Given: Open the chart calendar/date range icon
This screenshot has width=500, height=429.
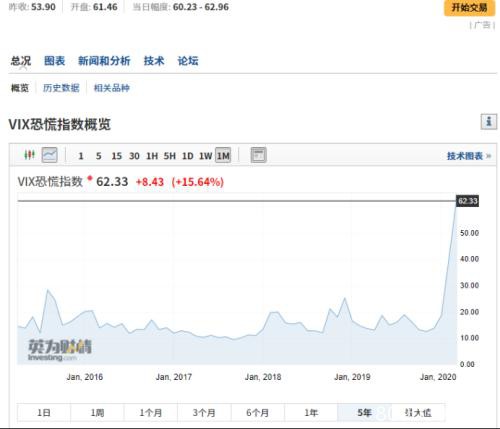Looking at the screenshot, I should [258, 155].
